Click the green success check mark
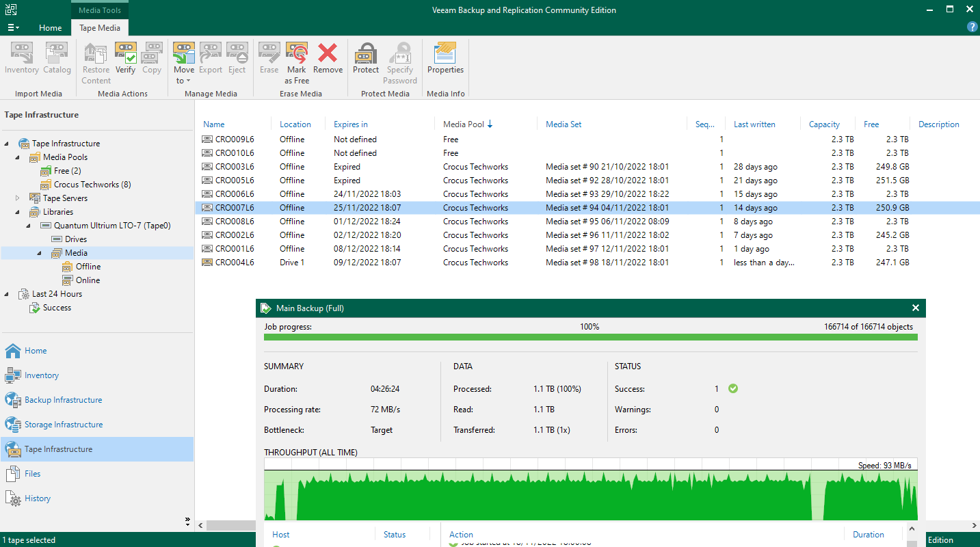The width and height of the screenshot is (980, 547). 733,388
